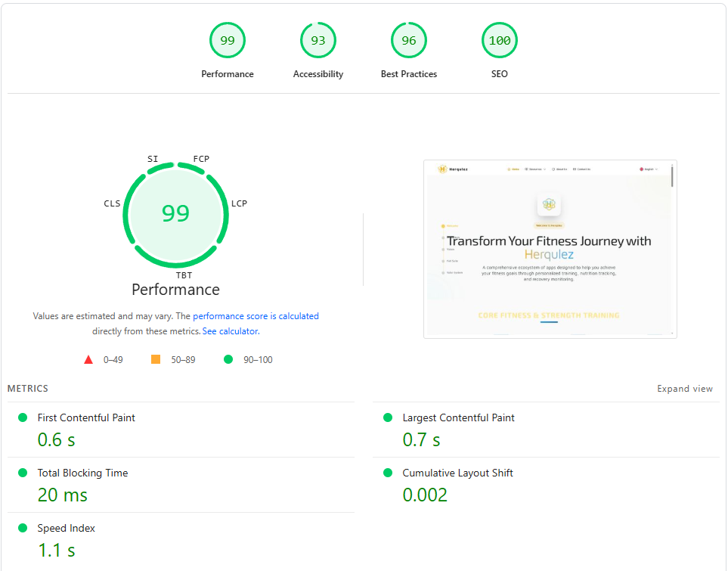Screen dimensions: 728x571
Task: Click the Herqulez page screenshot thumbnail
Action: (x=550, y=249)
